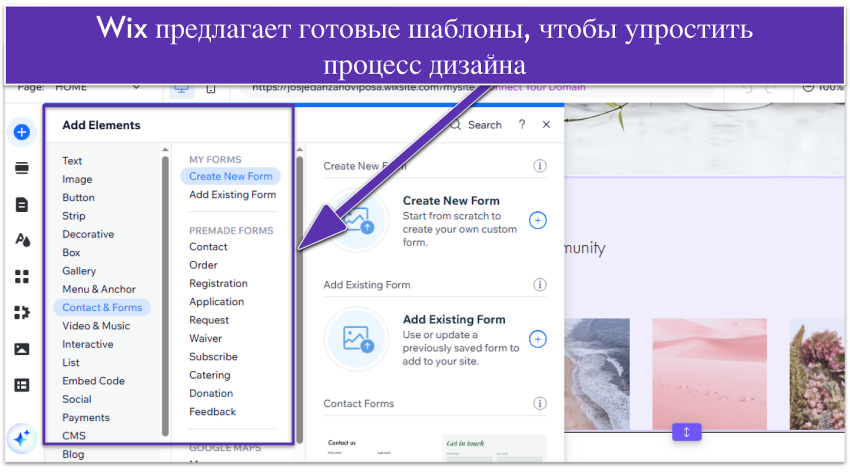Select Menu & Anchor category

coord(99,289)
